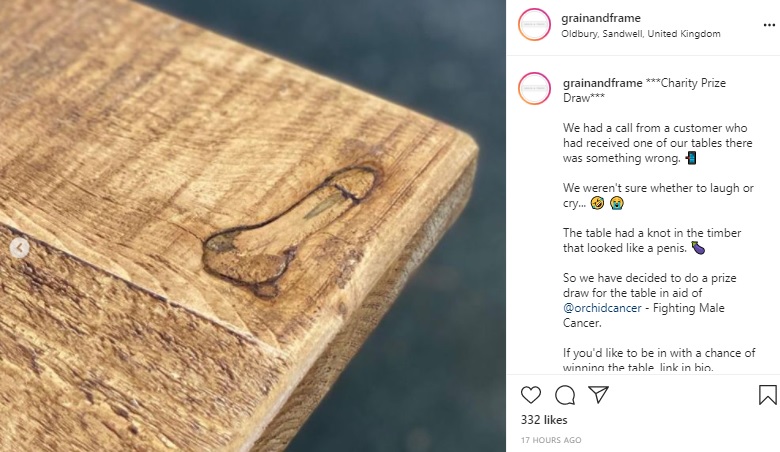780x452 pixels.
Task: View the 332 likes list
Action: (544, 420)
